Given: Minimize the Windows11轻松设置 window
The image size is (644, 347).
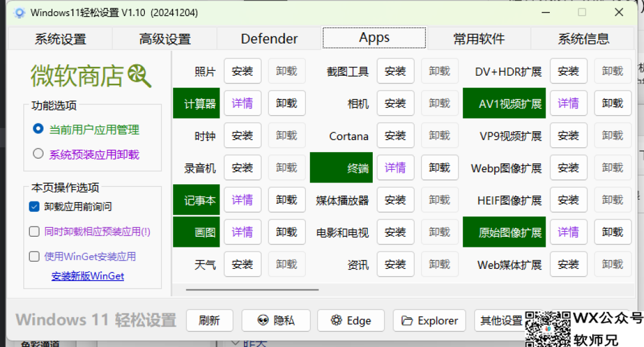Looking at the screenshot, I should coord(546,13).
